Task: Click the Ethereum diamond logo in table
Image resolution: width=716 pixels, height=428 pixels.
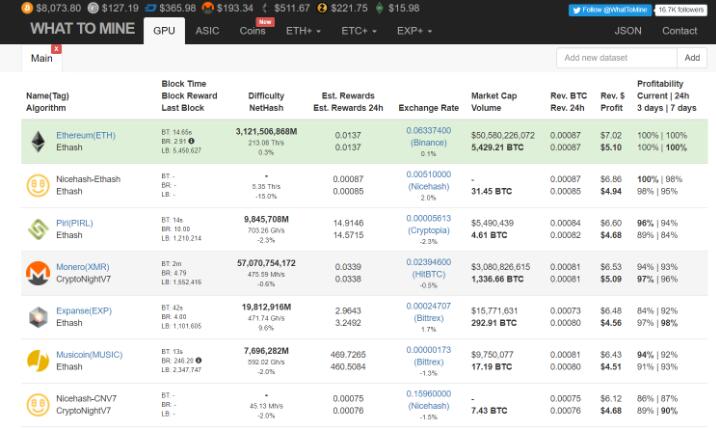Action: click(x=38, y=142)
